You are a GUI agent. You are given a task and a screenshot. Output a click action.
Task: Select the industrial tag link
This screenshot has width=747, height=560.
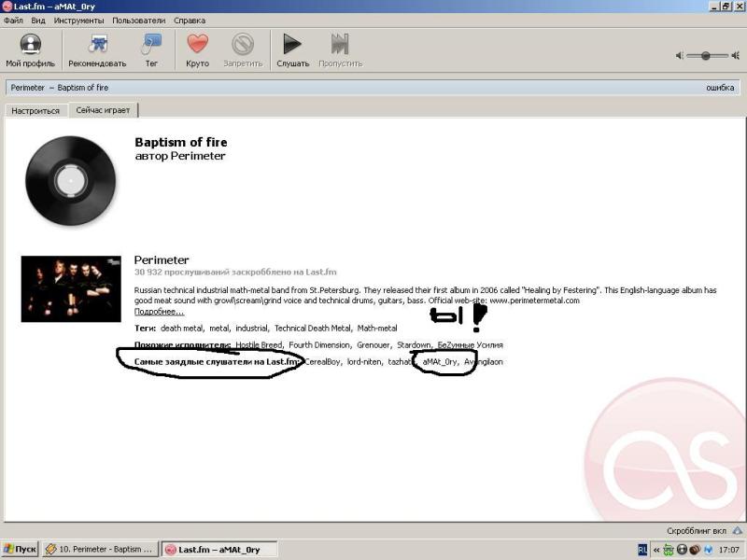click(x=251, y=329)
